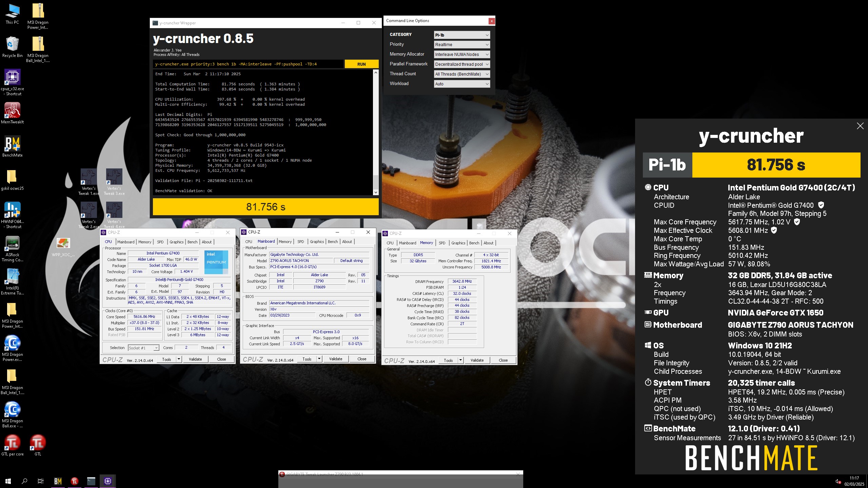Launch MemTweakIt desktop icon

[12, 113]
